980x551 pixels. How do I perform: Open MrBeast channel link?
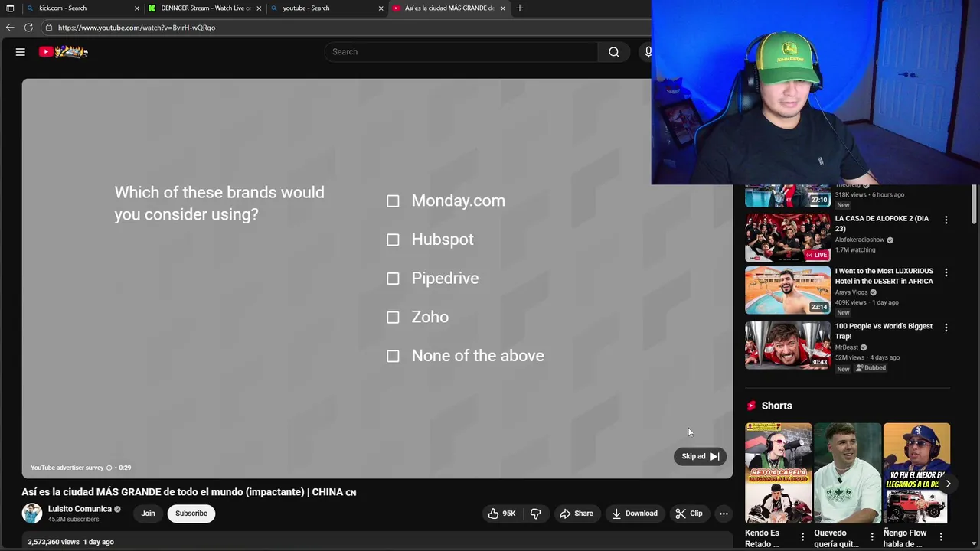[847, 347]
